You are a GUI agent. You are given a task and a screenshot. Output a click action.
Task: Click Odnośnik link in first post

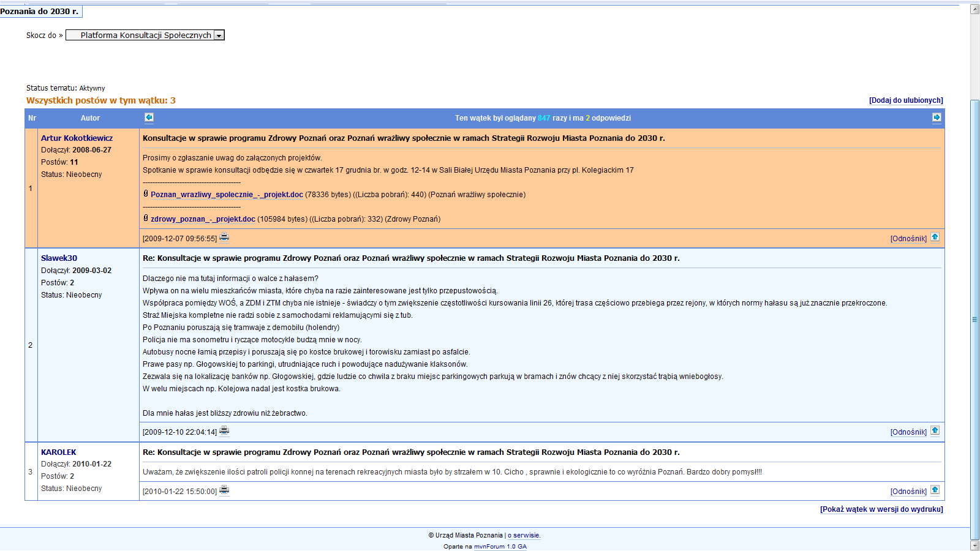908,239
